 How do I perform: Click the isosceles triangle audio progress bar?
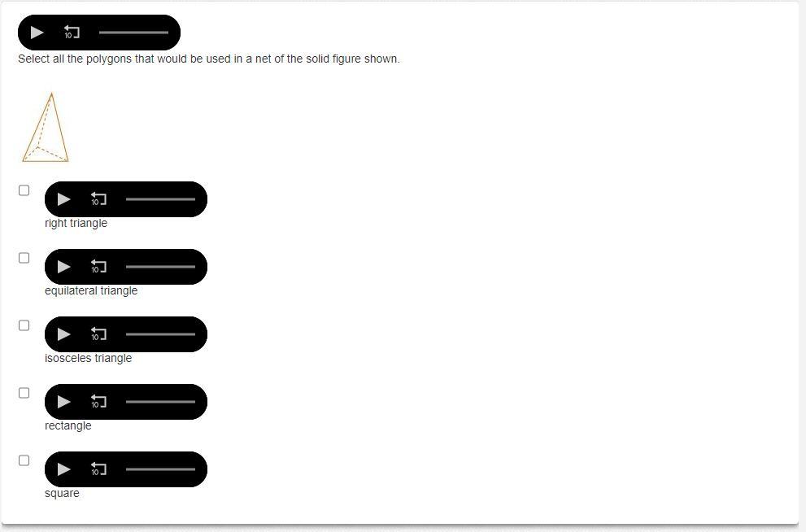coord(160,334)
